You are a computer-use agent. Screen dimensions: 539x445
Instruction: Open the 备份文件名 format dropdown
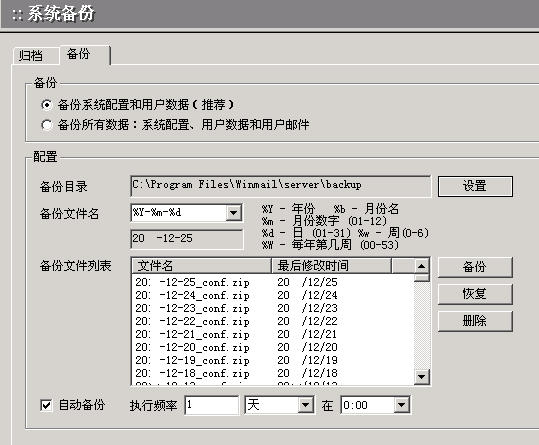234,213
